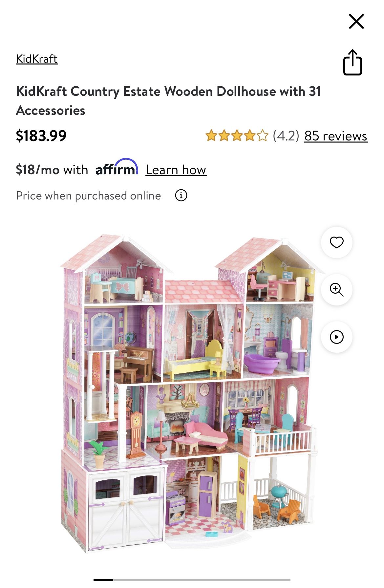Open the price info tooltip icon
The width and height of the screenshot is (384, 588).
[x=181, y=196]
